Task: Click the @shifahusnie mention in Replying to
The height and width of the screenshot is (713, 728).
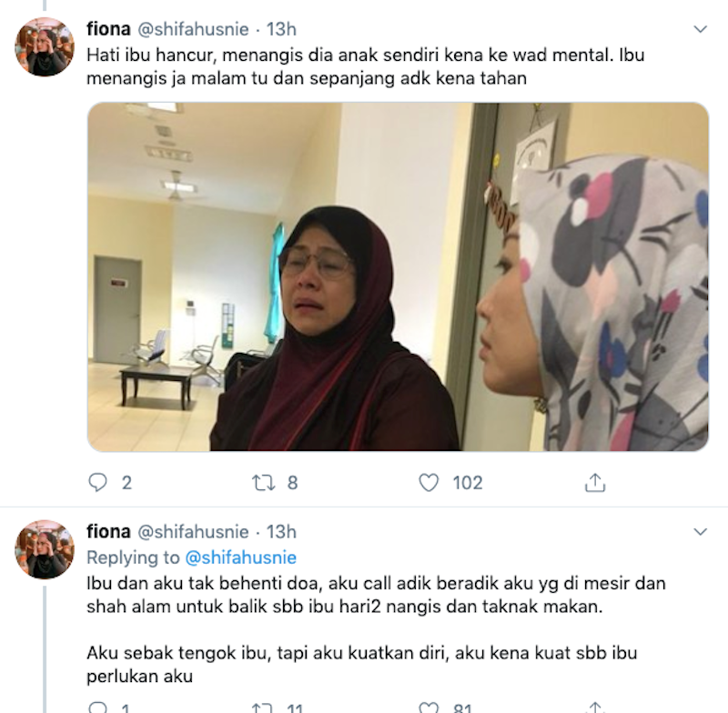Action: (240, 557)
